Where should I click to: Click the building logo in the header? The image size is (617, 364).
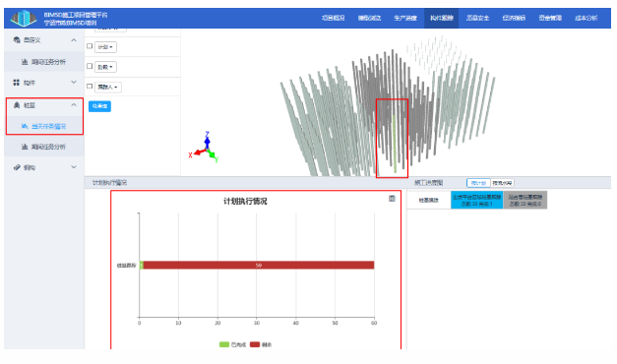(x=24, y=18)
